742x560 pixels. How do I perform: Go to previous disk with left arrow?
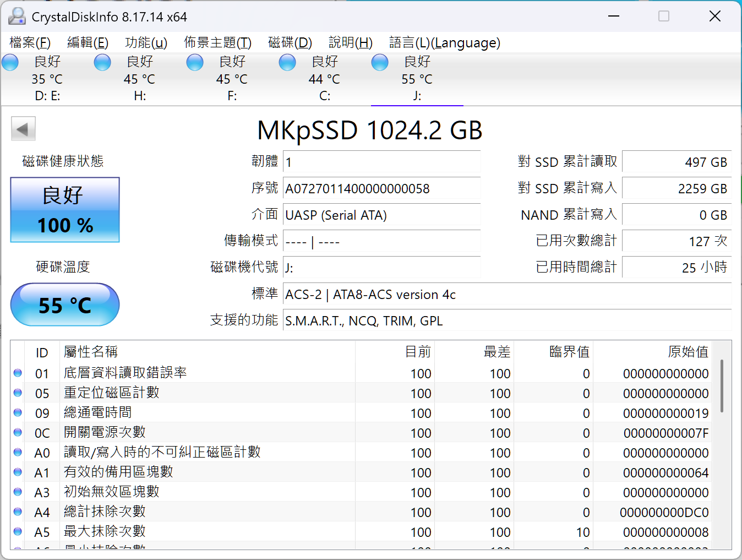click(x=23, y=129)
